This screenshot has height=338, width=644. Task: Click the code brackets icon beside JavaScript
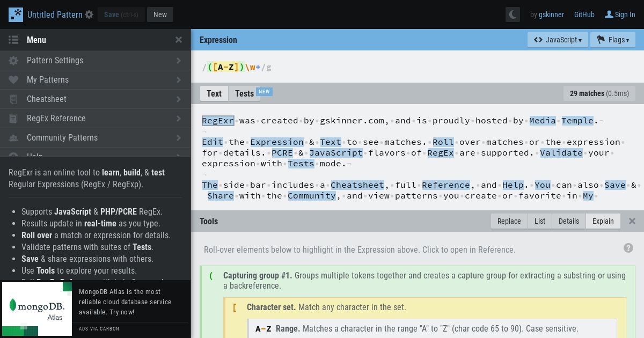[538, 40]
